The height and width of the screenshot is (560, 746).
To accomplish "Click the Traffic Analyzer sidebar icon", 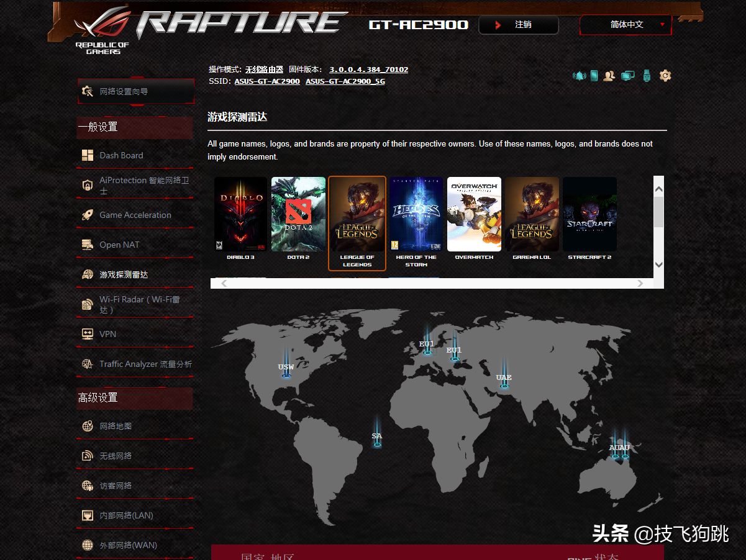I will [x=88, y=364].
